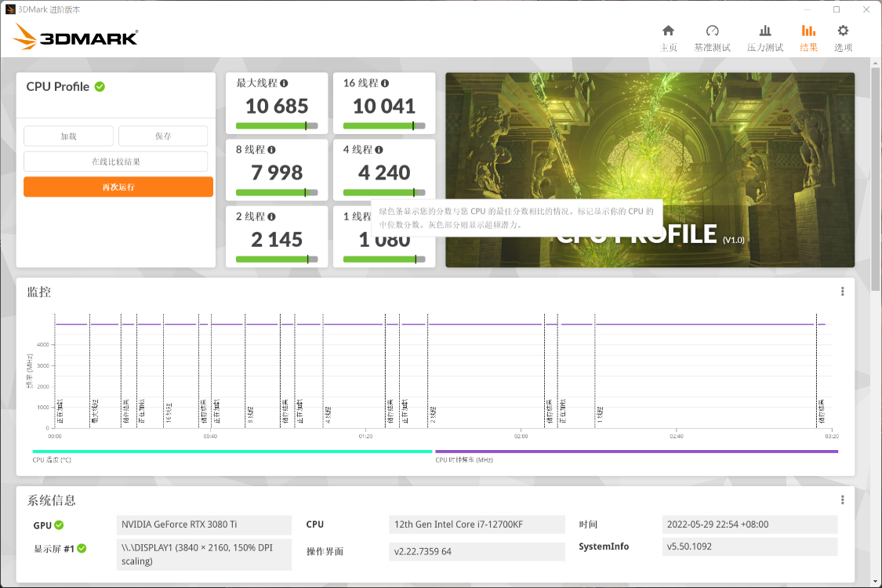Click 在线比较结果 compare online button

pyautogui.click(x=116, y=162)
